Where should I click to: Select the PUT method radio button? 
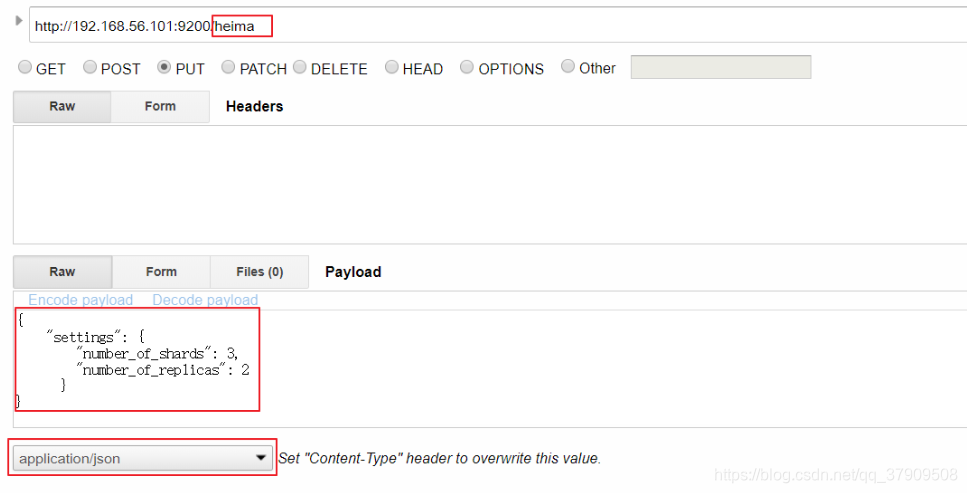pos(164,67)
